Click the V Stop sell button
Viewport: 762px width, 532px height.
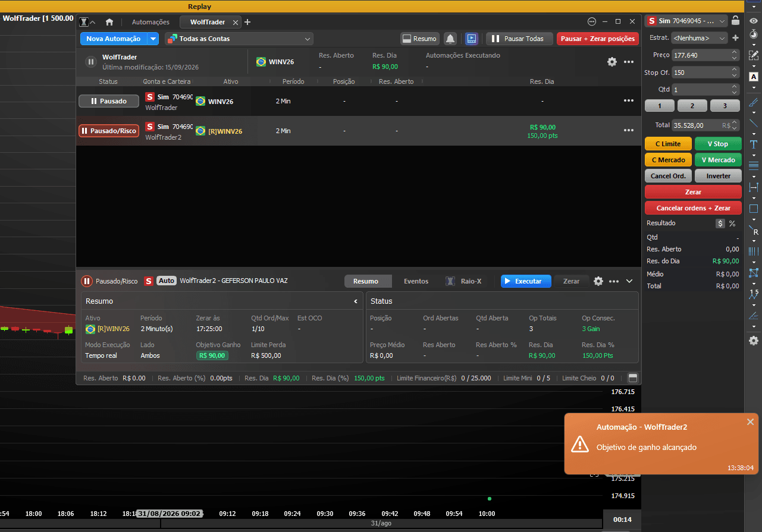tap(718, 144)
